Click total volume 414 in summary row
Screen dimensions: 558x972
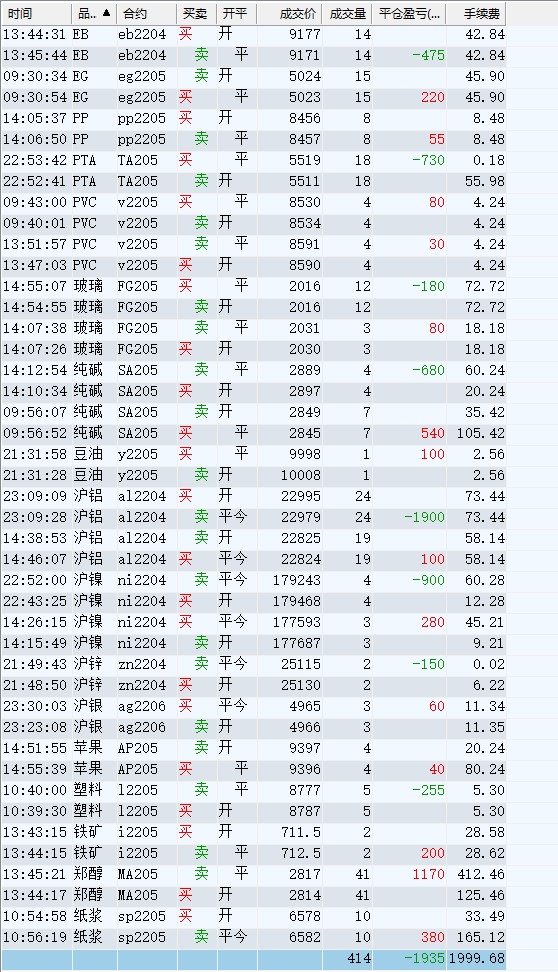(359, 958)
